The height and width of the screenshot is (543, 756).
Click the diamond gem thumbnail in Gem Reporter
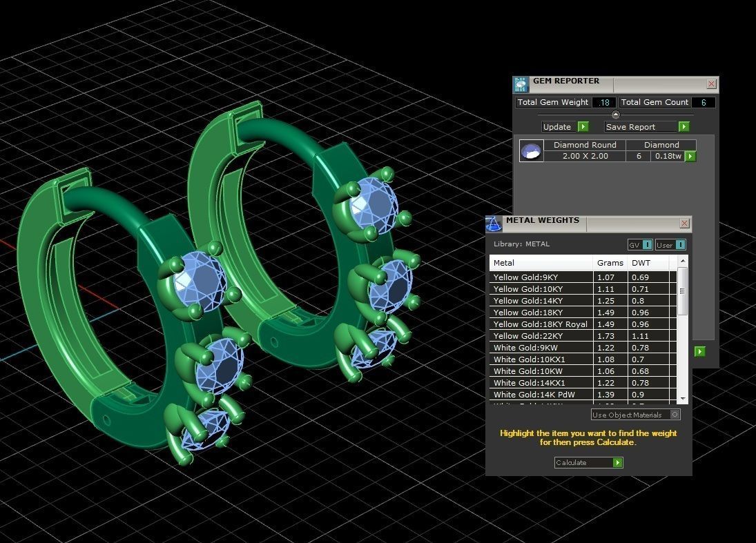coord(532,151)
